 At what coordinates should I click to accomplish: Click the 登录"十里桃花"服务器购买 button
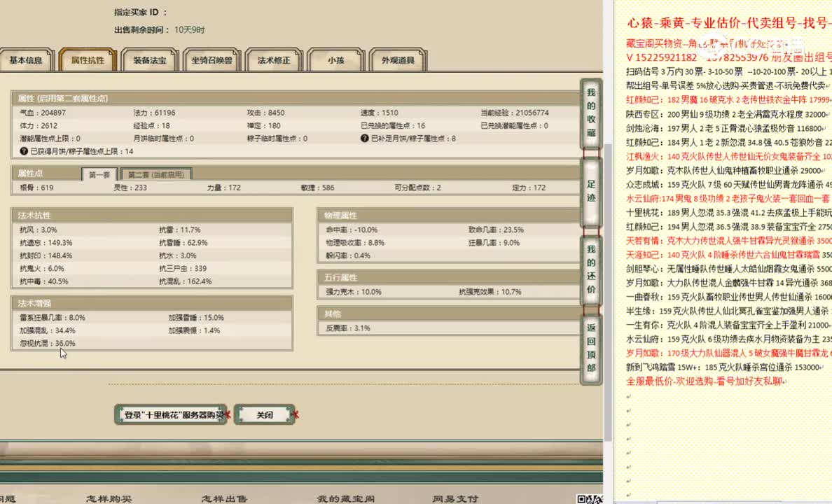[171, 415]
